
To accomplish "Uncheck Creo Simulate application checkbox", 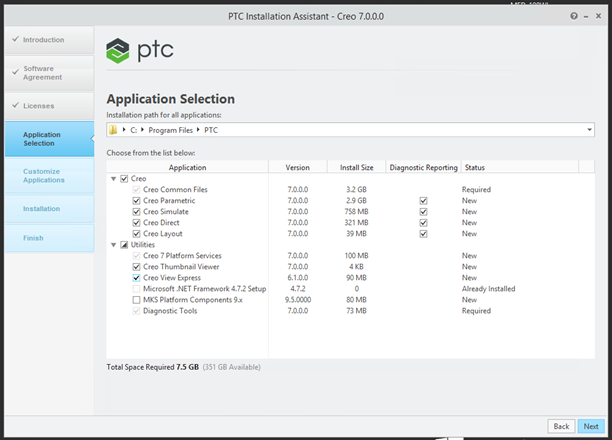I will tap(136, 212).
